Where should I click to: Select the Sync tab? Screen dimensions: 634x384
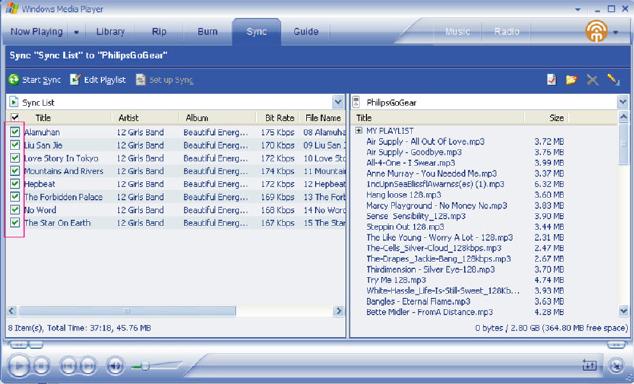pyautogui.click(x=256, y=32)
